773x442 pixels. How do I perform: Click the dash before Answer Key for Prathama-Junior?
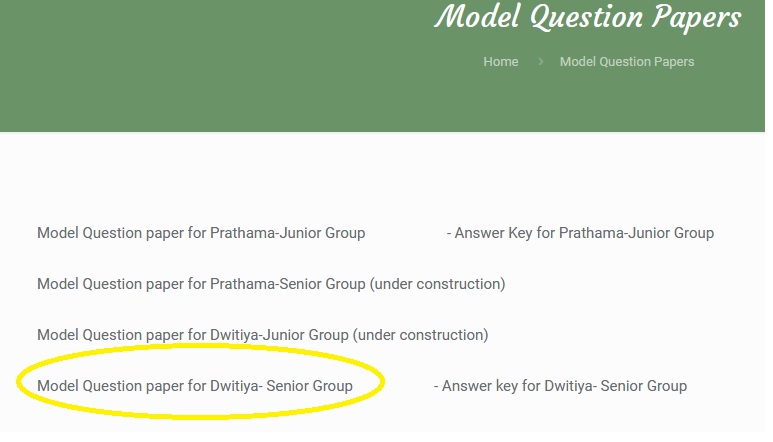click(449, 234)
